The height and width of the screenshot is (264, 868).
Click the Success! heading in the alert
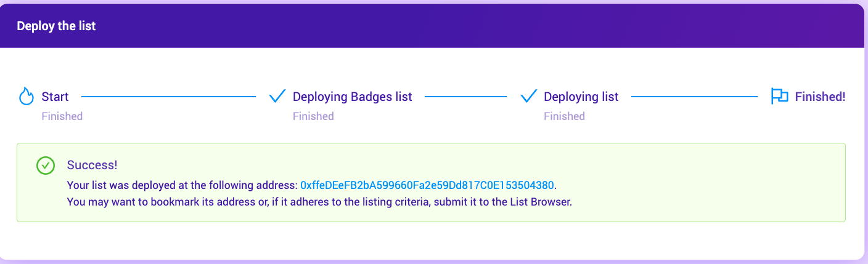[x=92, y=165]
